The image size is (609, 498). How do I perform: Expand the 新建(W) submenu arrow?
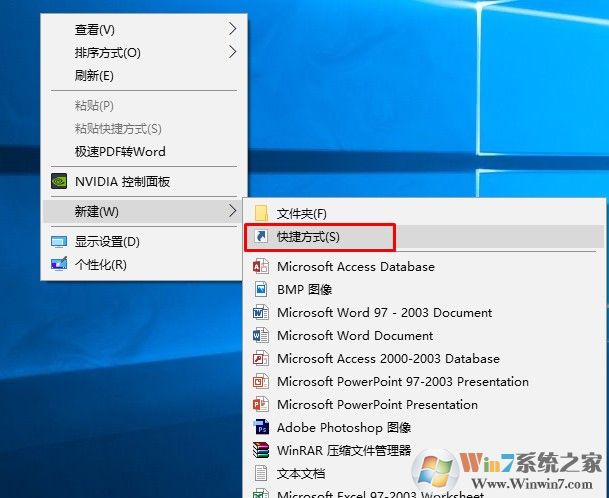232,211
